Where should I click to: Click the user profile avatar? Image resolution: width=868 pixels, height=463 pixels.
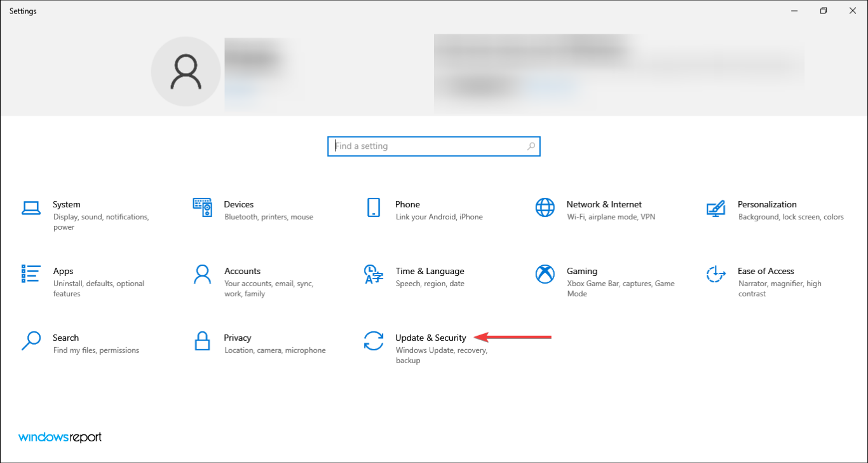[x=186, y=71]
